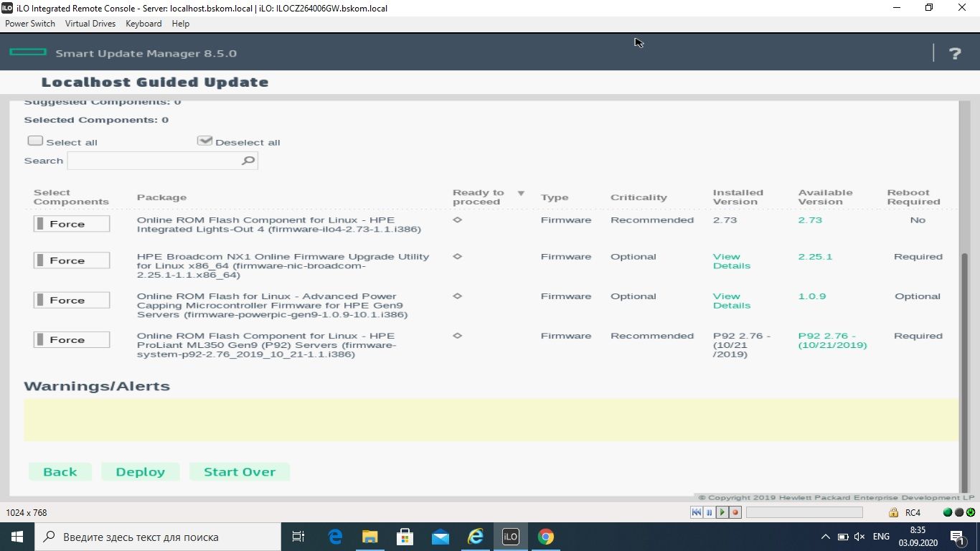Image resolution: width=980 pixels, height=551 pixels.
Task: Click the iLO ready diamond icon row
Action: click(457, 220)
